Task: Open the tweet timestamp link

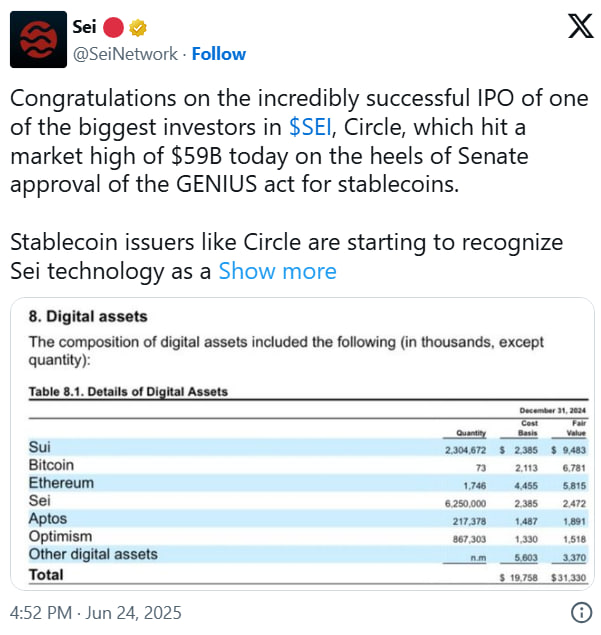Action: coord(95,611)
